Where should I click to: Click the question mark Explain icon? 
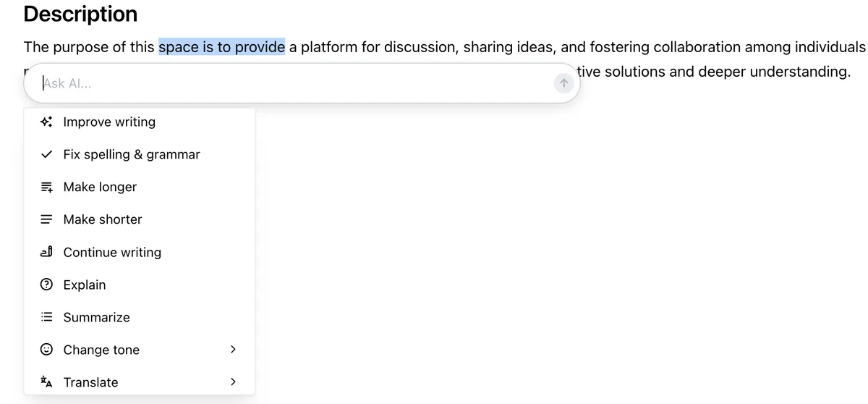(x=46, y=285)
